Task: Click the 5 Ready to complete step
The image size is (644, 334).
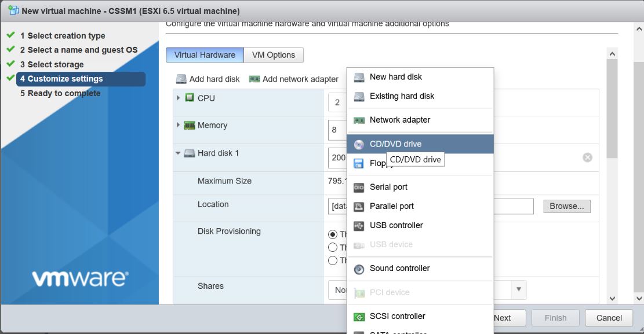Action: (x=60, y=94)
